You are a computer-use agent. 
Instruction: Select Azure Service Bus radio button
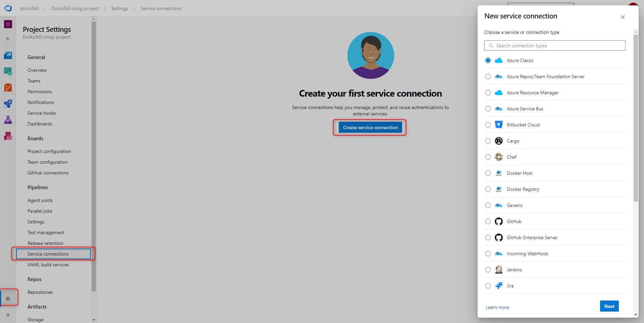488,109
